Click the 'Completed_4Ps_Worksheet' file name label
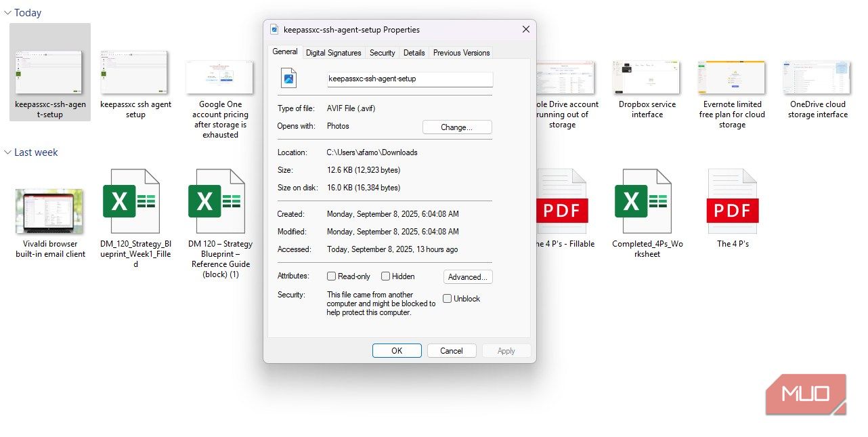Screen dimensions: 868x437 point(648,249)
